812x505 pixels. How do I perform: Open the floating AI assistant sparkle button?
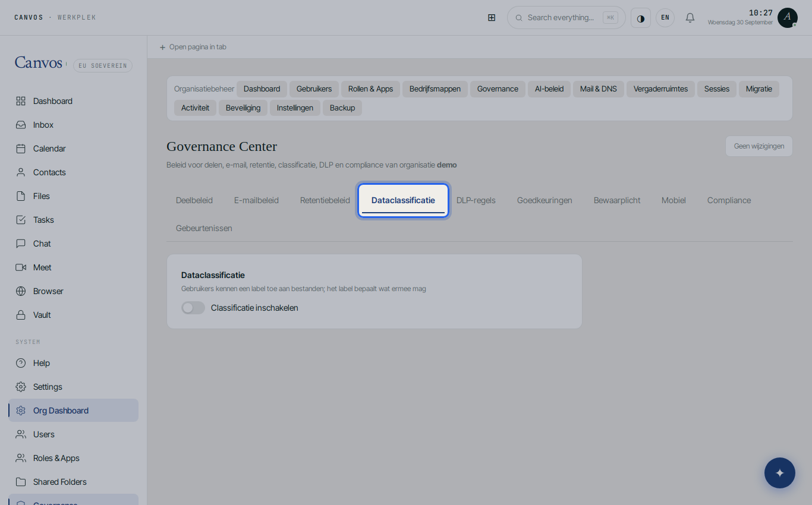[x=780, y=473]
